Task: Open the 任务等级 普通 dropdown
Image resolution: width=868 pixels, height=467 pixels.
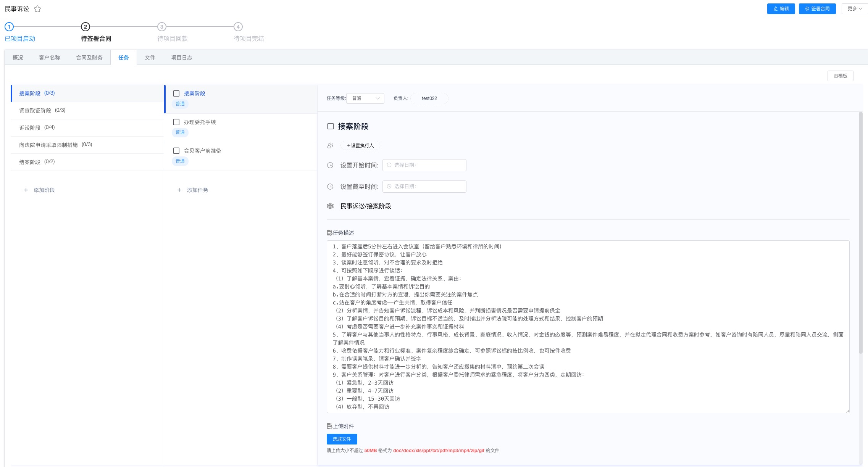Action: click(365, 98)
